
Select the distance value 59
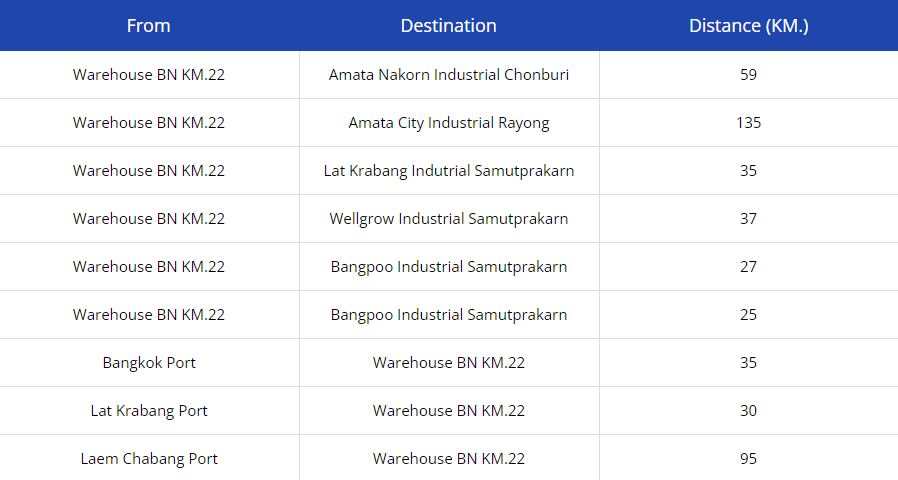point(749,74)
